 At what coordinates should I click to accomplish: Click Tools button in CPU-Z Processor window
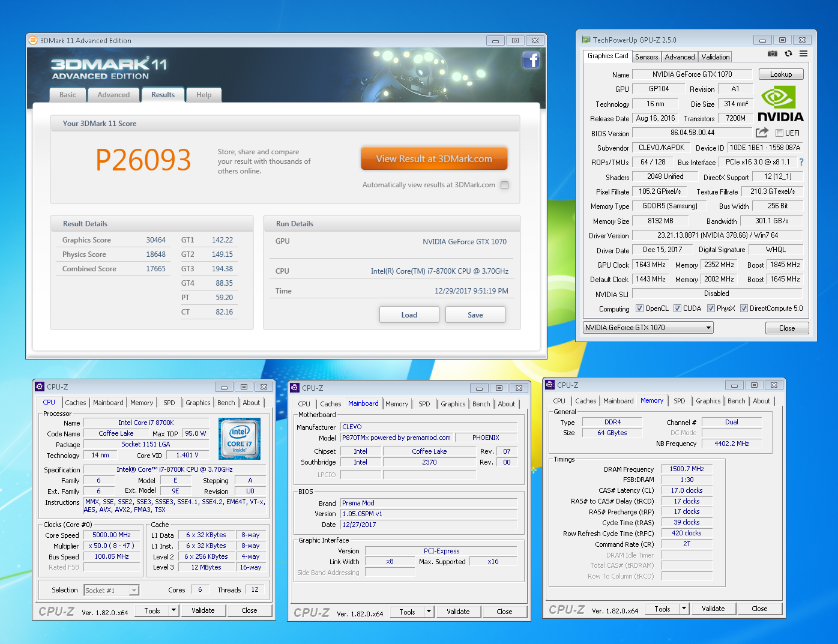pos(152,610)
